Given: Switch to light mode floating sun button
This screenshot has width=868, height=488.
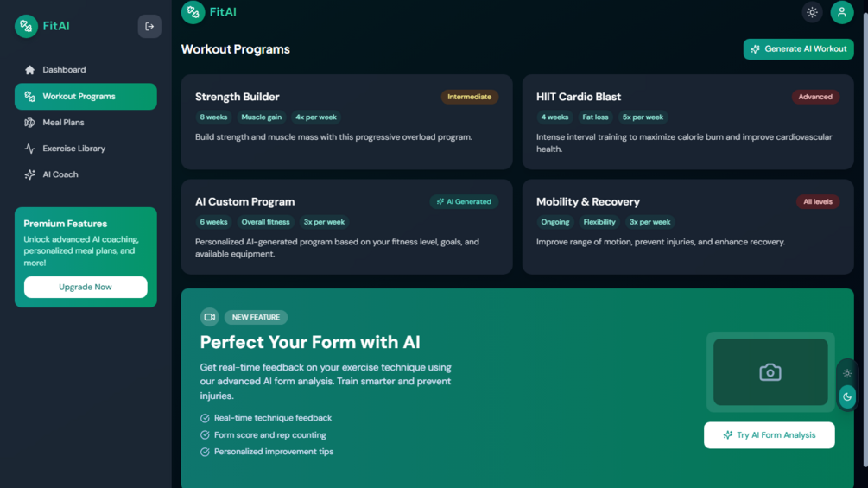Looking at the screenshot, I should pos(847,373).
